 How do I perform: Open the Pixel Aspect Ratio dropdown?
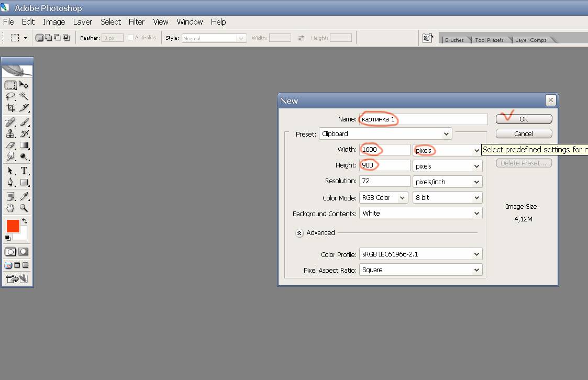click(x=421, y=270)
